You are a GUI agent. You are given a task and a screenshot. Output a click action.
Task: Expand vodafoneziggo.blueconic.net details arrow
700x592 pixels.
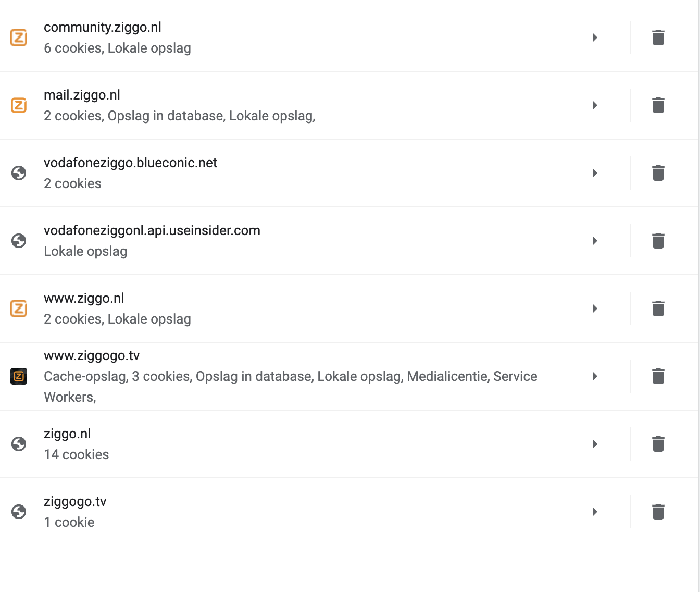(x=595, y=173)
